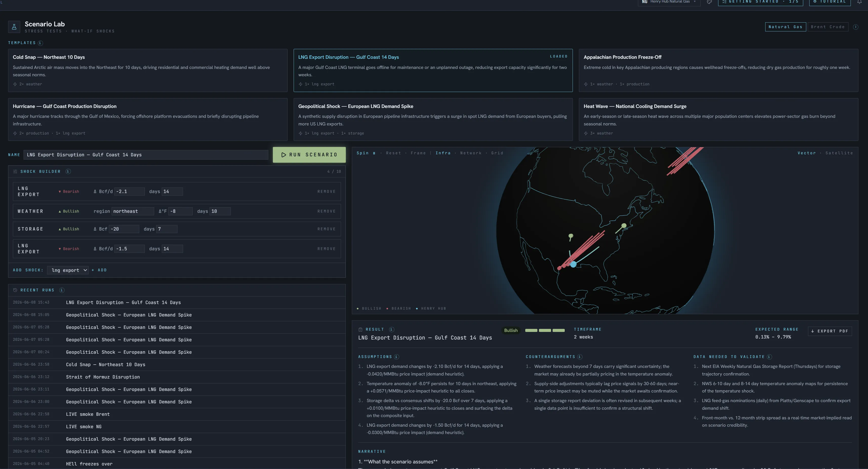Add the selected shock
The width and height of the screenshot is (868, 469).
[99, 270]
